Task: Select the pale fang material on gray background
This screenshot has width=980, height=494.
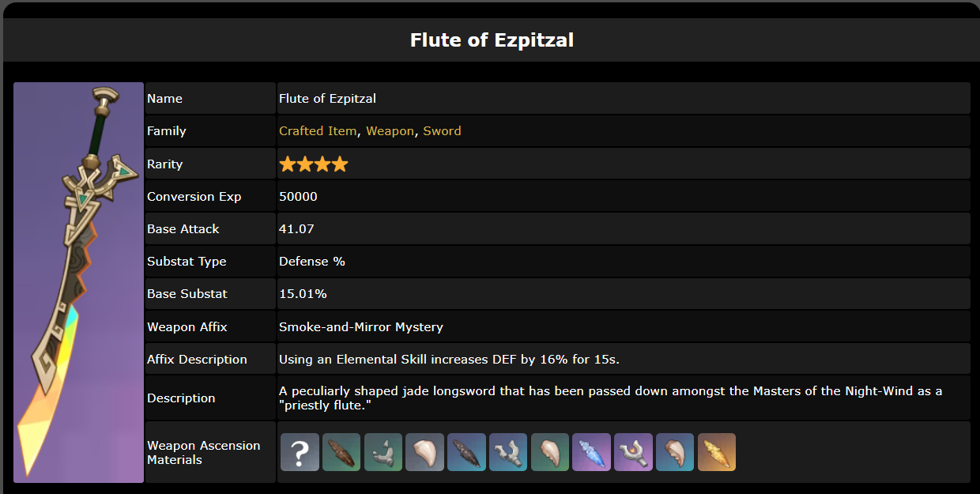Action: [425, 452]
